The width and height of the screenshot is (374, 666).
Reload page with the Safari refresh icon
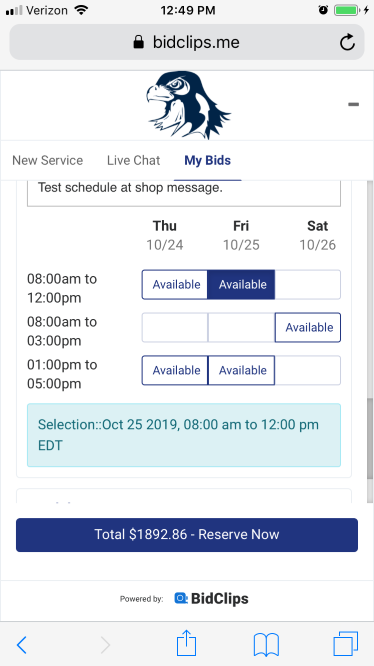[347, 42]
